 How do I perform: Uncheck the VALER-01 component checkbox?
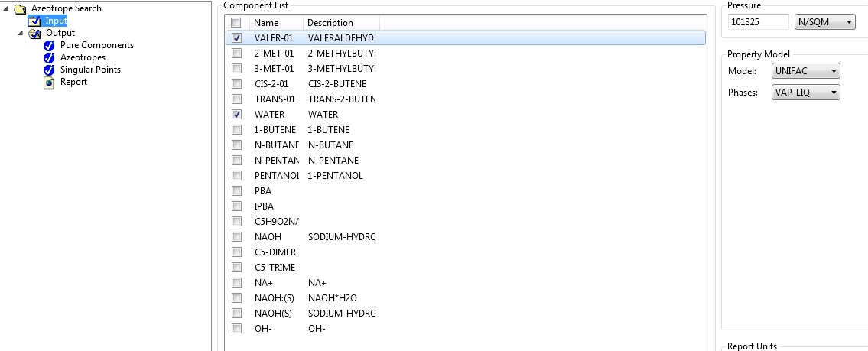pos(236,37)
